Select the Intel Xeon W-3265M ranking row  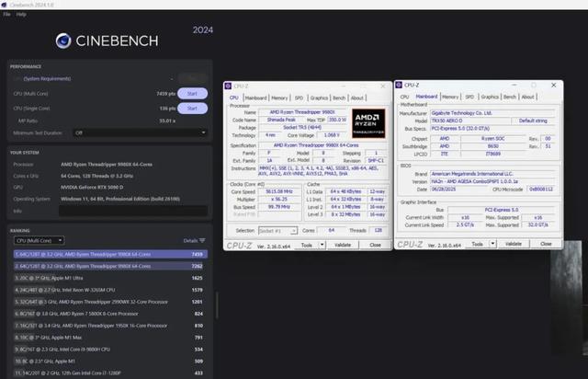point(110,290)
